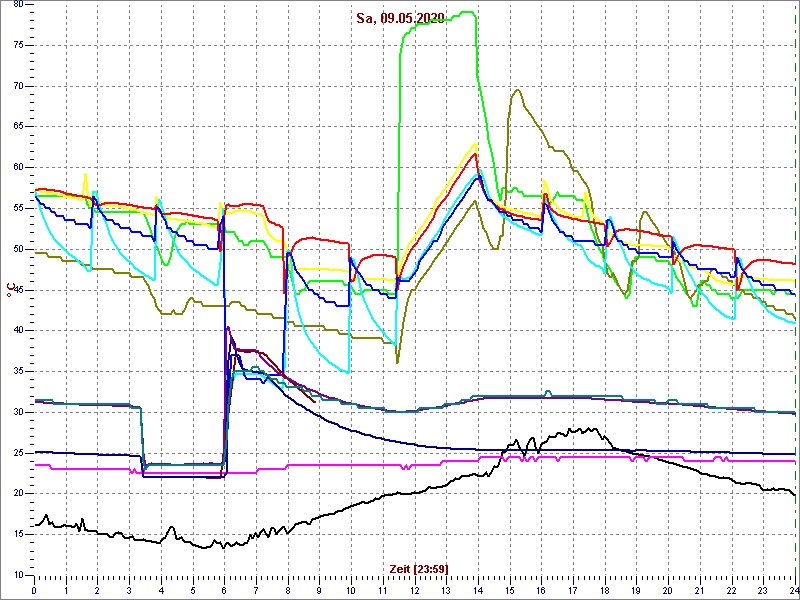Select the 35 value on the temperature axis
Viewport: 800px width, 600px height.
[x=16, y=371]
